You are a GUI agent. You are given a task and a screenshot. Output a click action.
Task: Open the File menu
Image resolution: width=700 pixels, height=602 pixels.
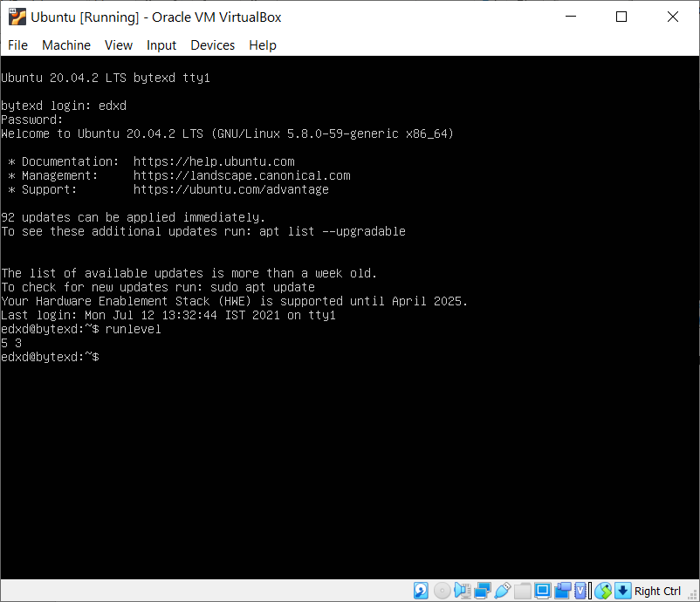(17, 45)
